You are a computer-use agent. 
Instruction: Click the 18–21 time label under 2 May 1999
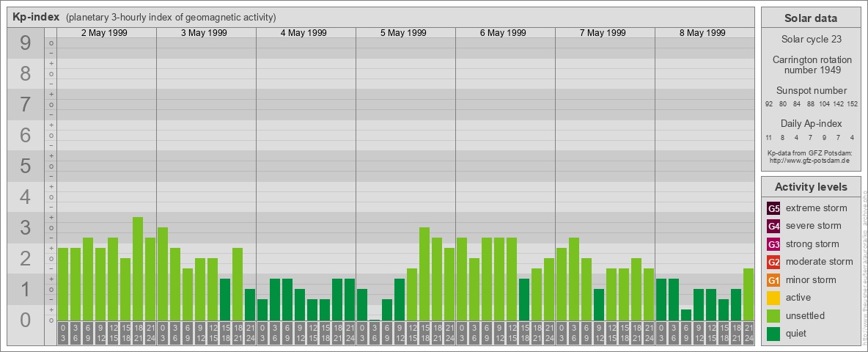(x=138, y=334)
